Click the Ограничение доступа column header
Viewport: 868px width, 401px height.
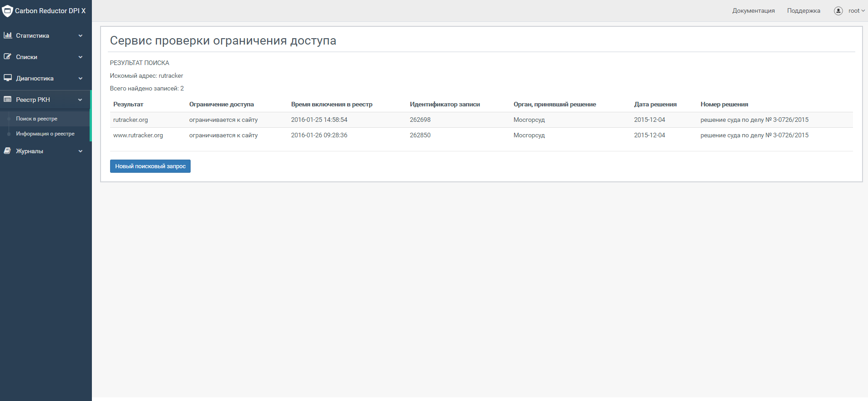tap(222, 104)
